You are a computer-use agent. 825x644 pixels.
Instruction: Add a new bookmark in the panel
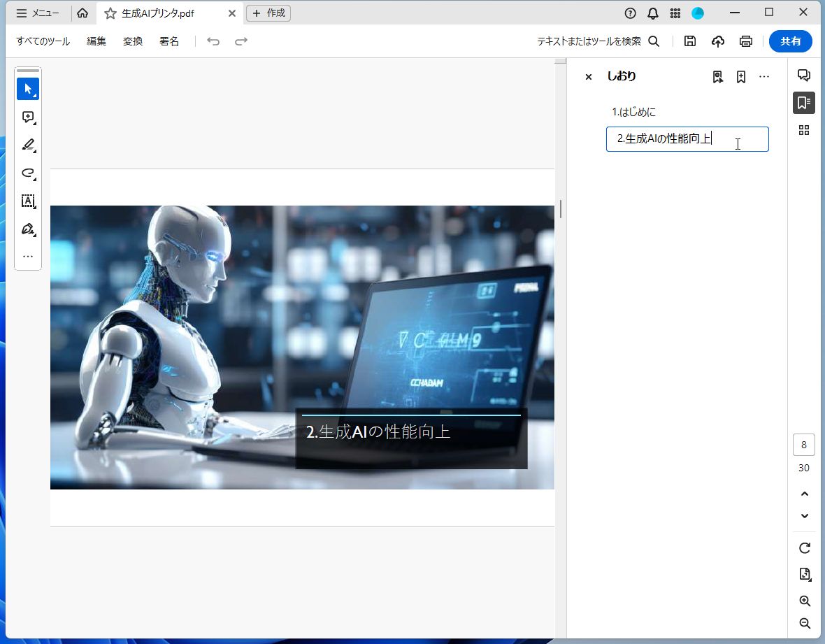tap(740, 76)
